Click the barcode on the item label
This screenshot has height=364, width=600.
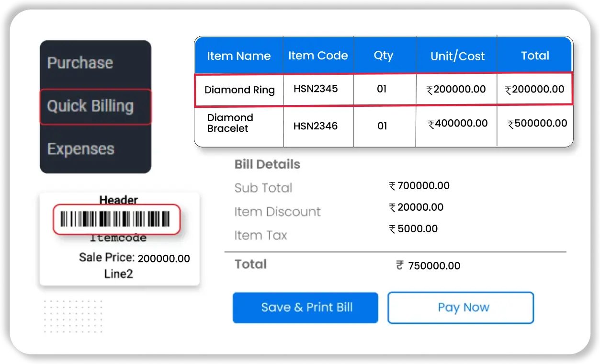[x=116, y=219]
